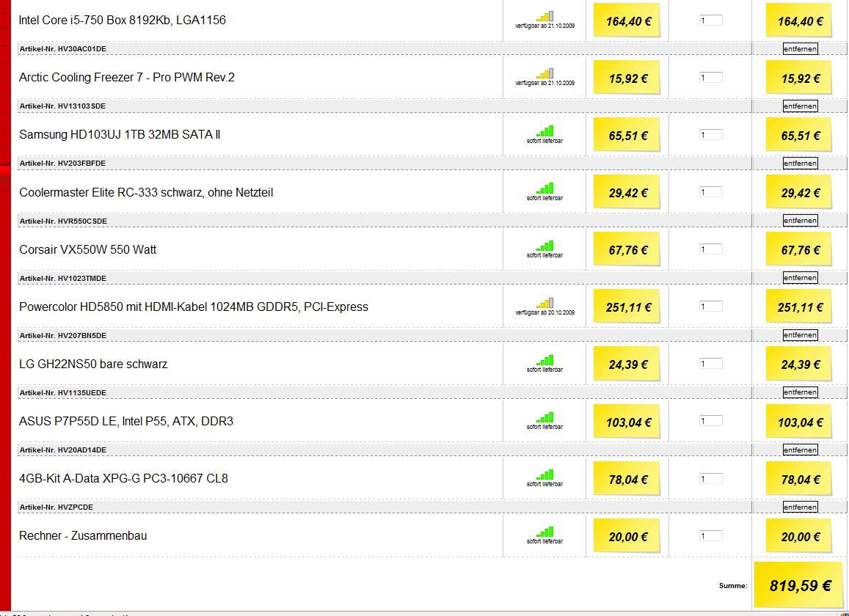Click the total sum 819,59 € note

click(x=800, y=584)
